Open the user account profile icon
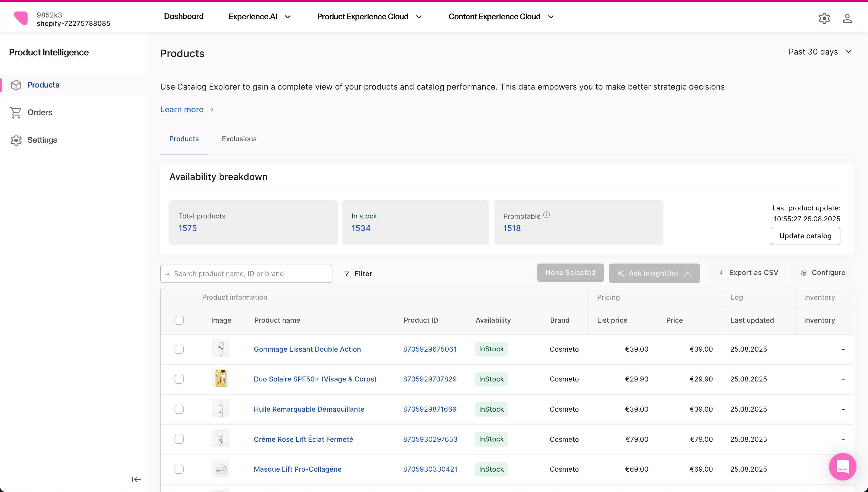This screenshot has width=868, height=492. point(847,18)
